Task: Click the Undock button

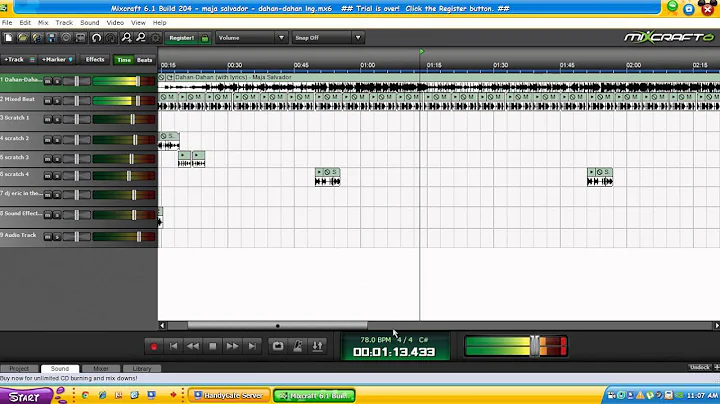Action: click(699, 367)
